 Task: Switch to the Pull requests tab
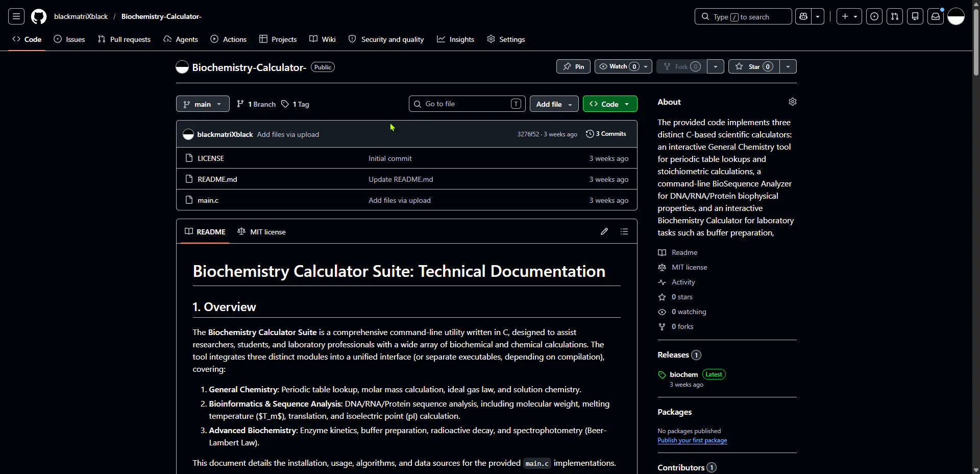(x=124, y=39)
